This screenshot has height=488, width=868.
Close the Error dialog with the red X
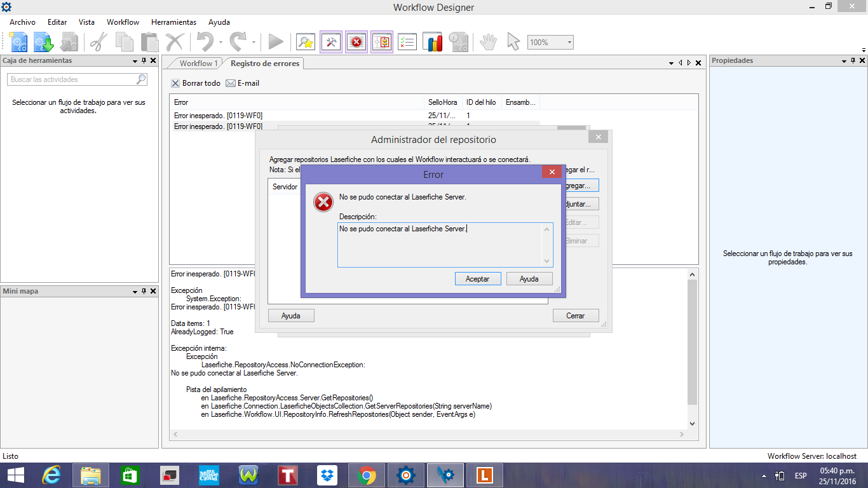552,172
